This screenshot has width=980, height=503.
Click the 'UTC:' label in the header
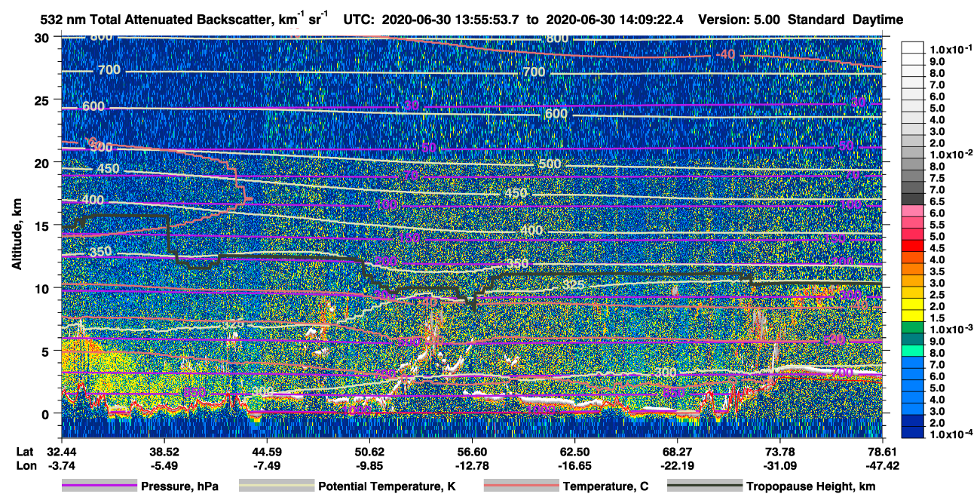click(x=358, y=20)
